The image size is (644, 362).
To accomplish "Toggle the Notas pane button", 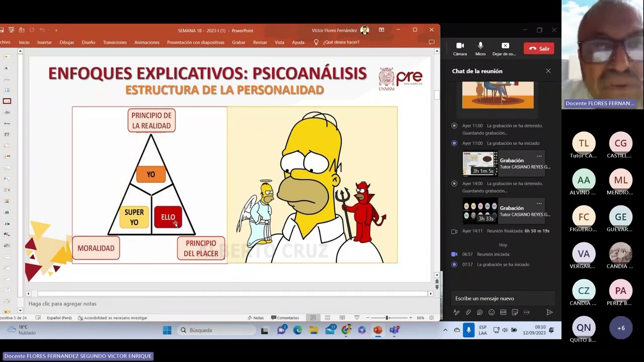I will click(256, 318).
